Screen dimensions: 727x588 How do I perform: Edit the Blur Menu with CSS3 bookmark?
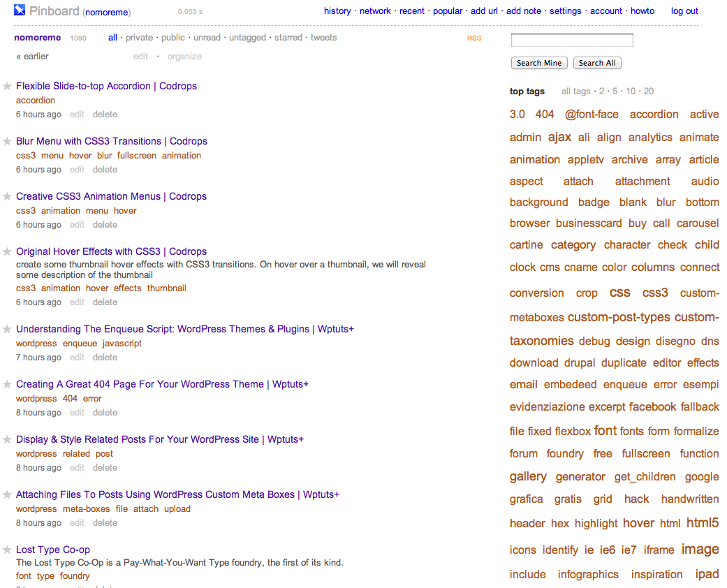coord(77,170)
